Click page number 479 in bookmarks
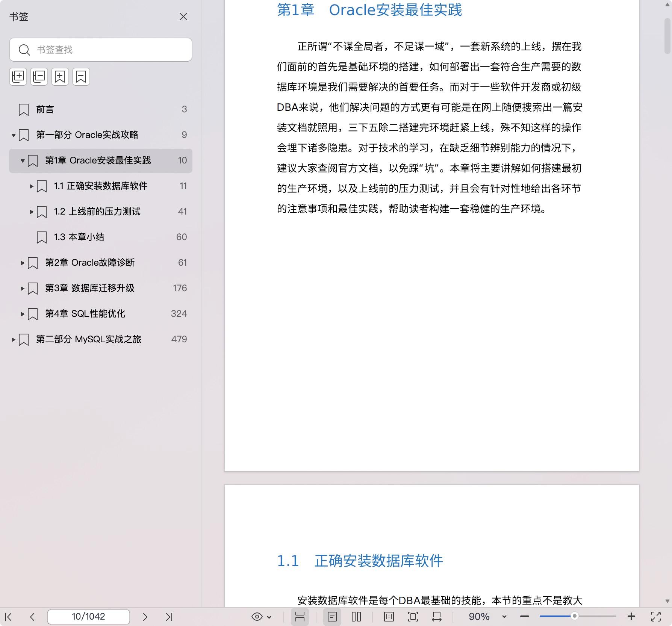Viewport: 672px width, 626px height. pyautogui.click(x=179, y=339)
